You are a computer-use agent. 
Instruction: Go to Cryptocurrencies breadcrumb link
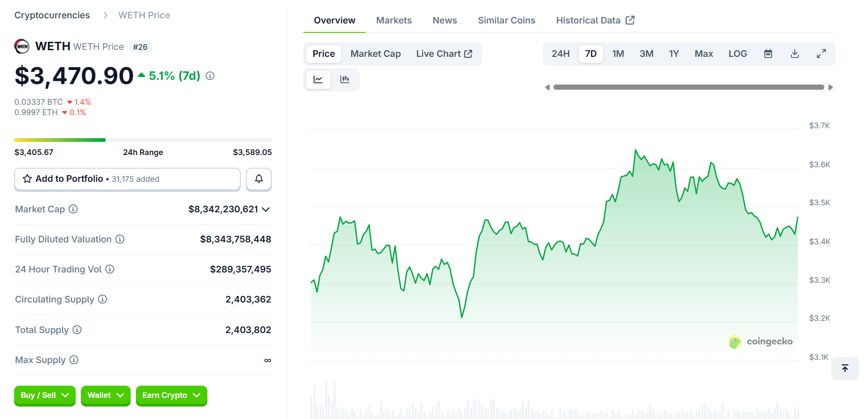(52, 15)
